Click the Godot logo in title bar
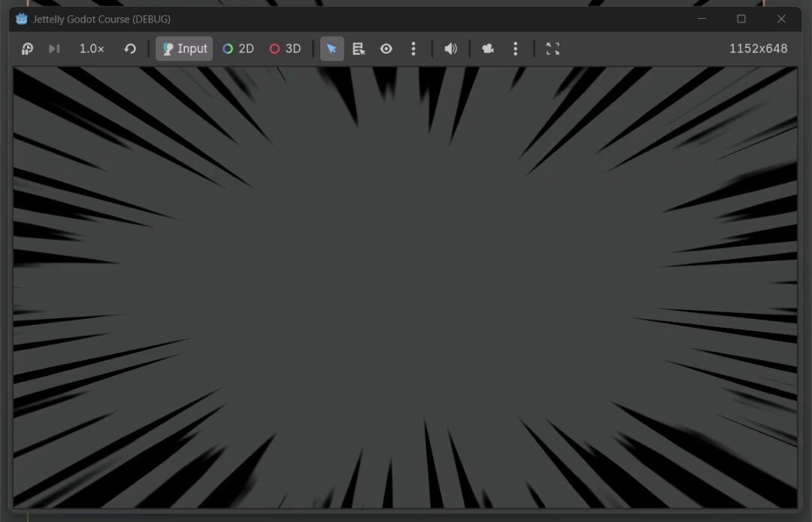This screenshot has height=522, width=812. [x=22, y=19]
